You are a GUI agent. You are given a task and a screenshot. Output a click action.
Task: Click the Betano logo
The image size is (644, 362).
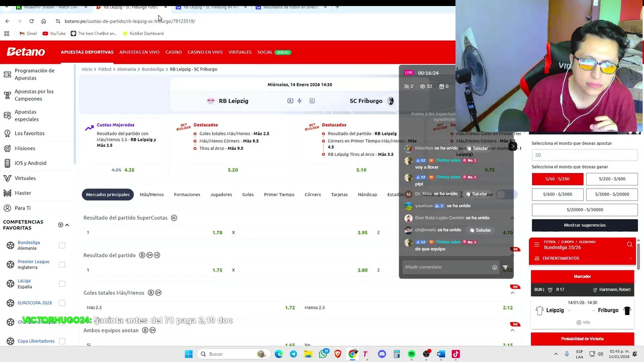pyautogui.click(x=26, y=52)
